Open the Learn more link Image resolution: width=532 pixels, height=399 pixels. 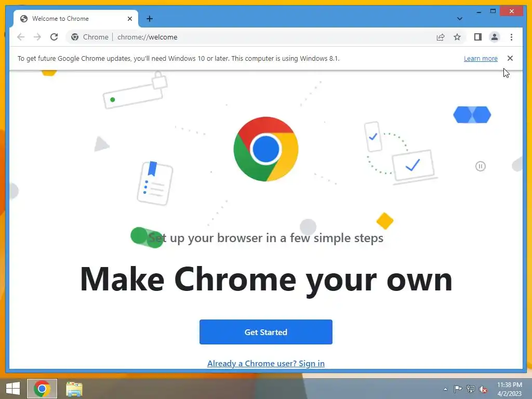[481, 58]
